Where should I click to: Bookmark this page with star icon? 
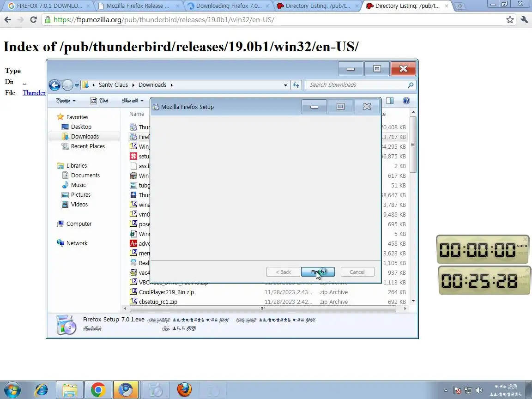pos(510,20)
